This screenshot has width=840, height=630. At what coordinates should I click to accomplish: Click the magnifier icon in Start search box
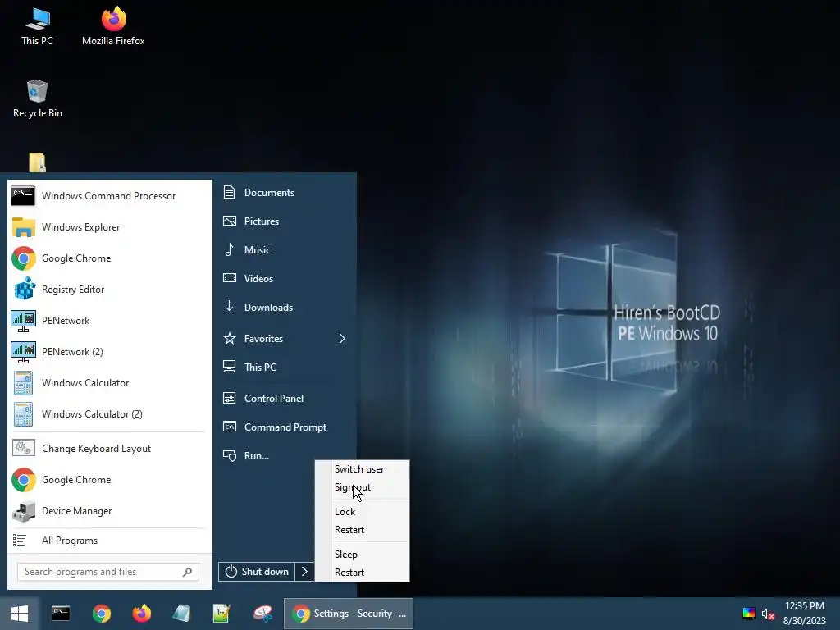click(188, 572)
